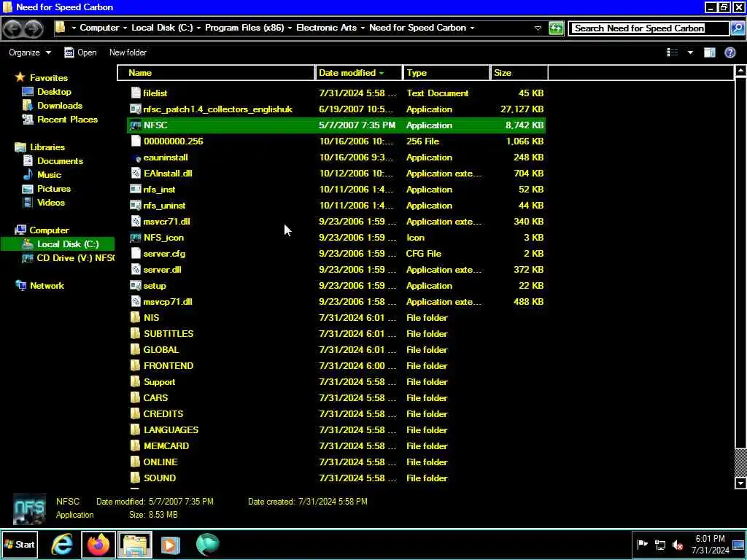Expand the Date modified column dropdown arrow

(382, 73)
